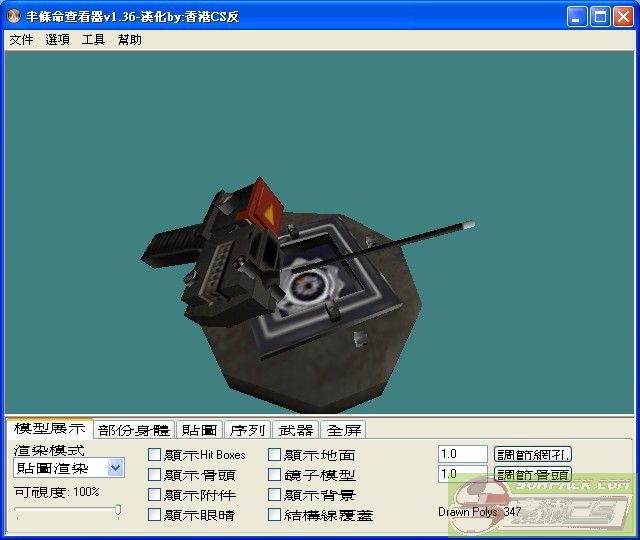Open the 選項 menu
The height and width of the screenshot is (540, 640).
pyautogui.click(x=57, y=40)
